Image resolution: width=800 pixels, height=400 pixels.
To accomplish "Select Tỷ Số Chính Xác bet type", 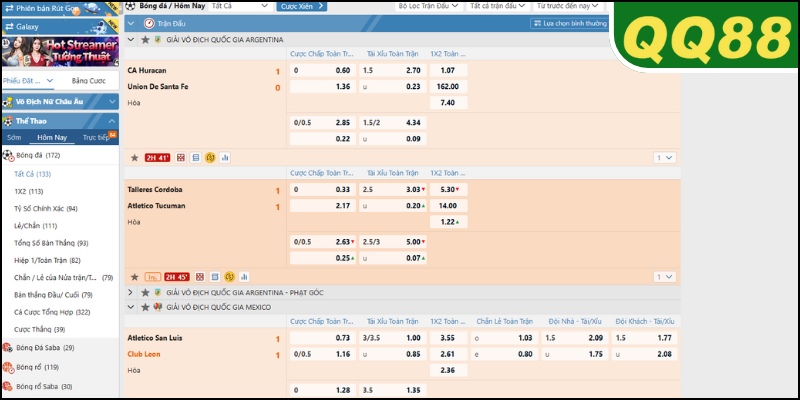I will click(x=45, y=208).
